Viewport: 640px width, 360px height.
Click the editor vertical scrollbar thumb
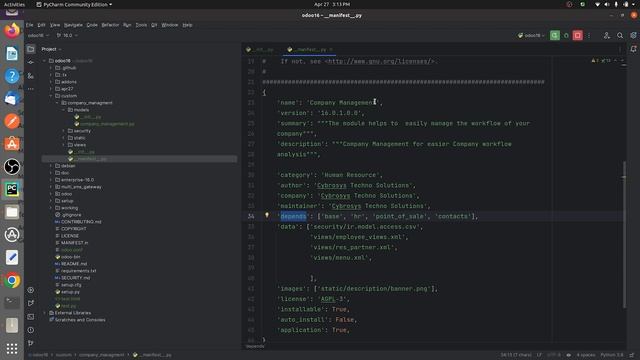point(624,234)
